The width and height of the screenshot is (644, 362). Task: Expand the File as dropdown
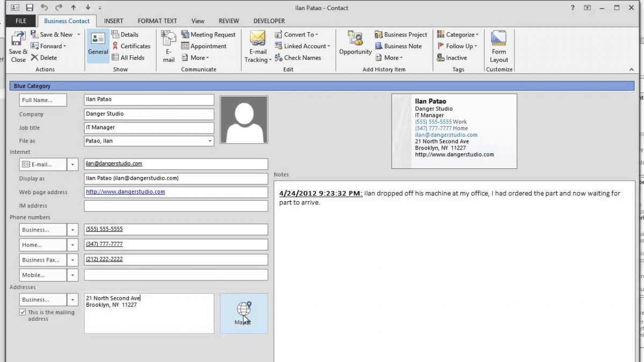tap(210, 141)
